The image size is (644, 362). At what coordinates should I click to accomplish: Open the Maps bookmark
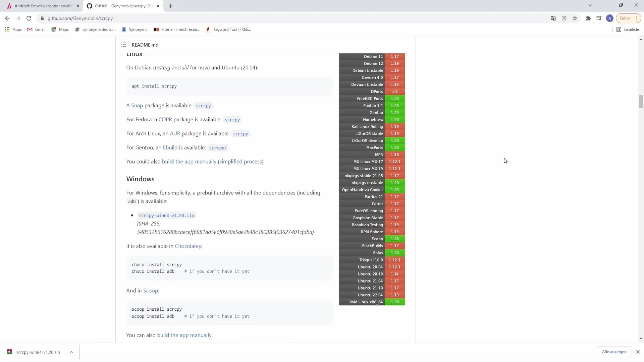(60, 29)
